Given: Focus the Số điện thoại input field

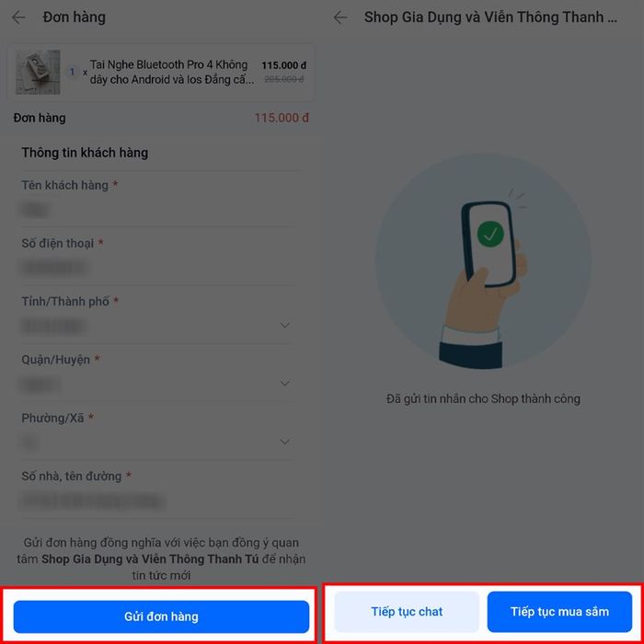Looking at the screenshot, I should [x=157, y=269].
